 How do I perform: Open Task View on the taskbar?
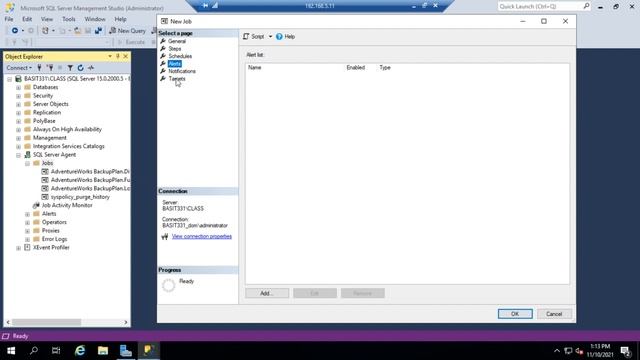point(56,351)
